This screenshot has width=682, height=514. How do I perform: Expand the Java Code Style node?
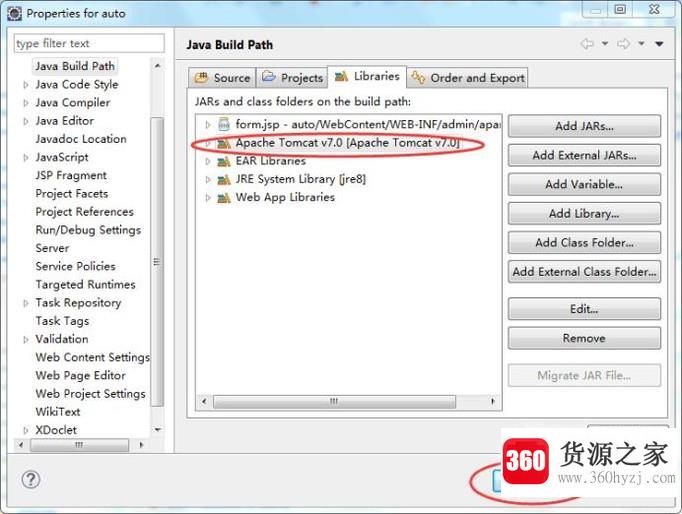26,85
